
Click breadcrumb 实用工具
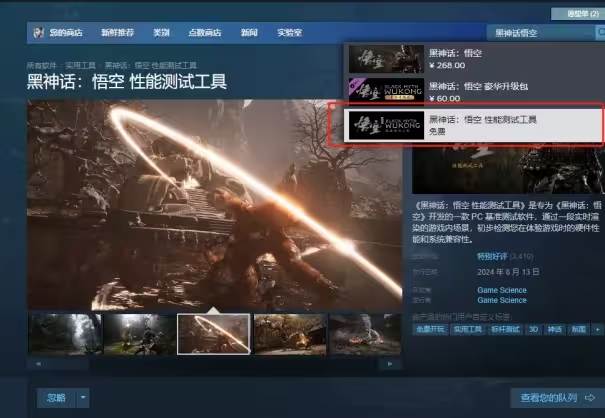[x=80, y=65]
